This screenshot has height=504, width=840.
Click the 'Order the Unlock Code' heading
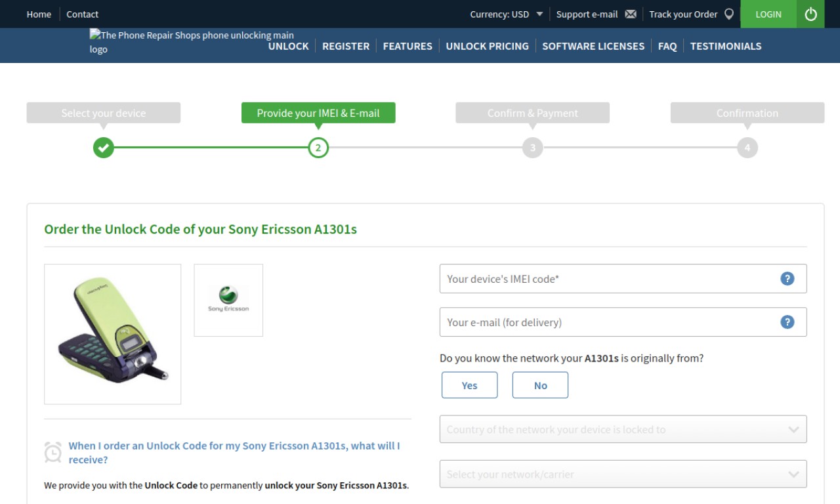click(x=200, y=229)
